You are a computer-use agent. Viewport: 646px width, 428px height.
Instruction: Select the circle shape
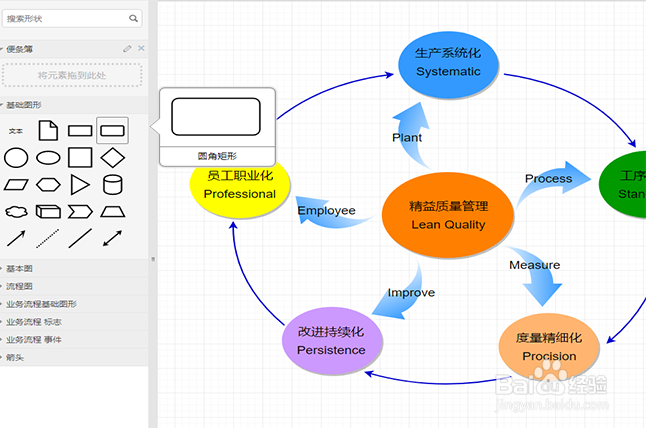tap(16, 158)
